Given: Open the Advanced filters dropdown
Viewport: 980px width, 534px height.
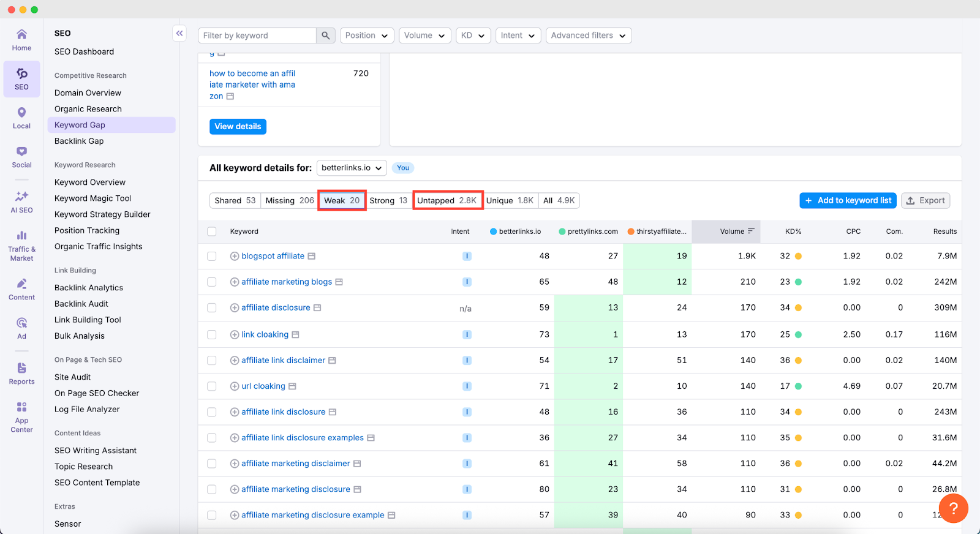Looking at the screenshot, I should pyautogui.click(x=588, y=36).
